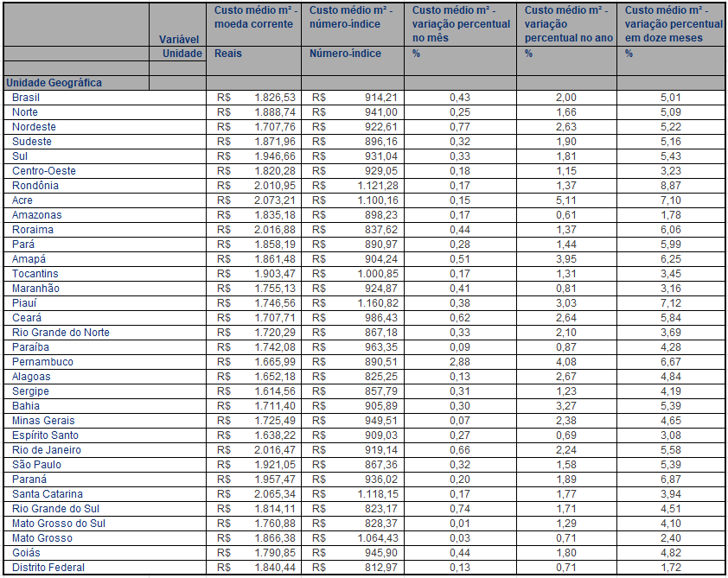
Task: Click the Minas Gerais row label
Action: click(x=42, y=421)
